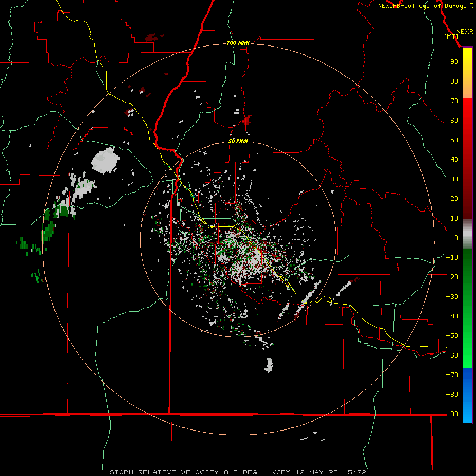Image resolution: width=476 pixels, height=476 pixels.
Task: Pick the light blue bottom segment of color bar
Action: click(467, 413)
